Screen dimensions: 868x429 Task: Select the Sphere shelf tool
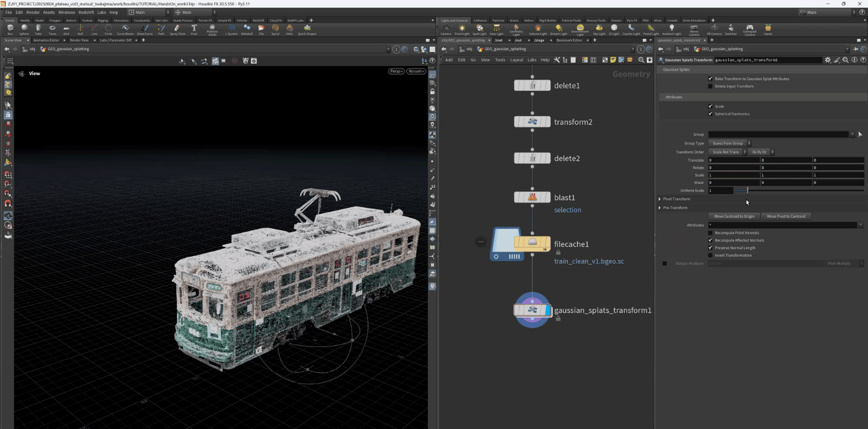[24, 29]
